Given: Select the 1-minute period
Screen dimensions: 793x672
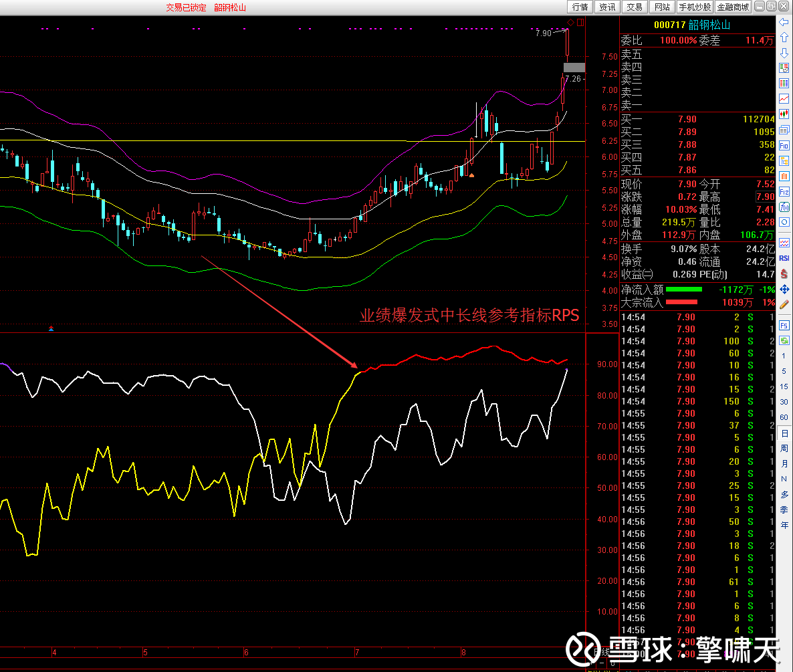Looking at the screenshot, I should 784,356.
